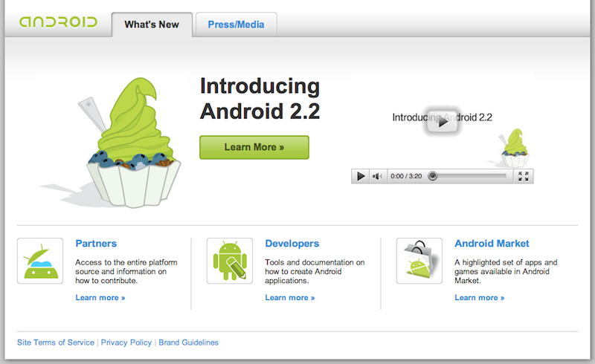This screenshot has width=595, height=364.
Task: Click the Android Market shopping bag icon
Action: (419, 261)
